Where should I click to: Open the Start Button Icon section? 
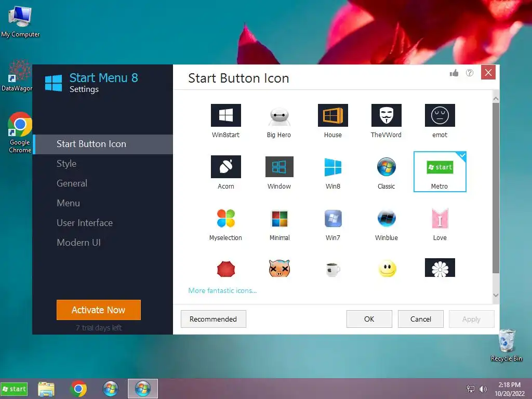click(103, 144)
